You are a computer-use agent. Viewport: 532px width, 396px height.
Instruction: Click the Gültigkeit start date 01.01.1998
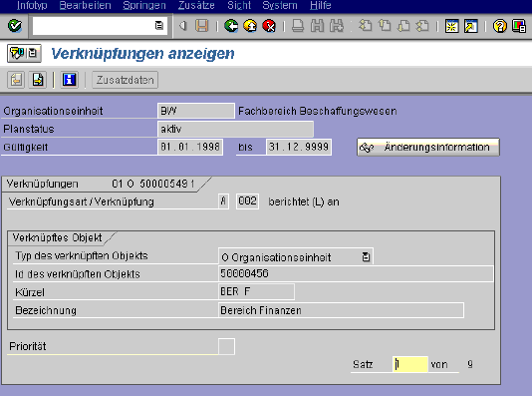pos(190,147)
